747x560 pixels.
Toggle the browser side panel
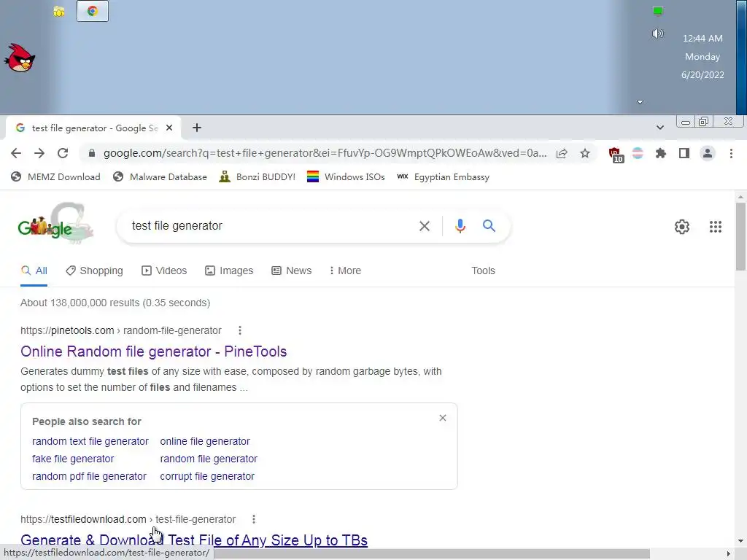(x=684, y=153)
